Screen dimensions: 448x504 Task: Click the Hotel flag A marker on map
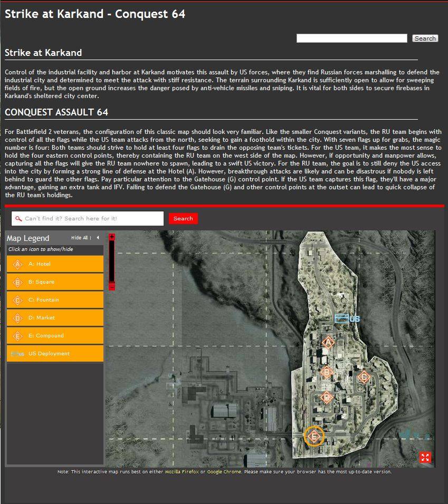(x=328, y=342)
